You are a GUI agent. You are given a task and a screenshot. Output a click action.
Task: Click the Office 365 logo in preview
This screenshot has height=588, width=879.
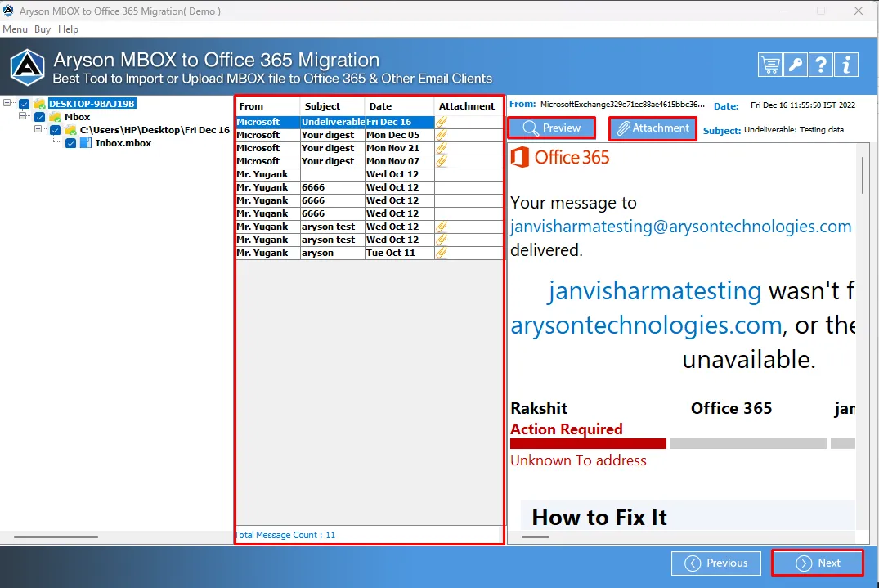[560, 157]
